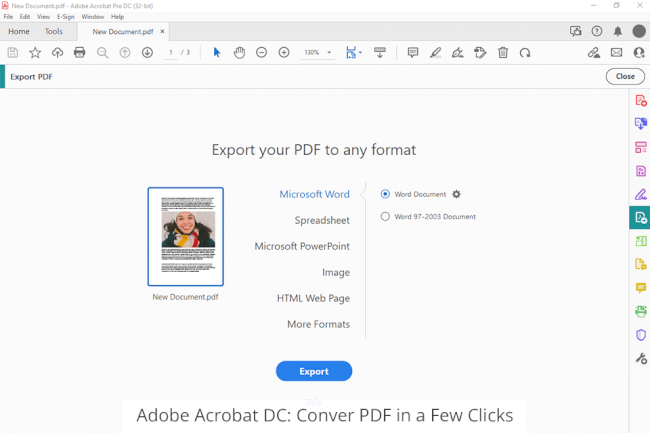Open the Fill & Sign sidebar pen icon

641,194
